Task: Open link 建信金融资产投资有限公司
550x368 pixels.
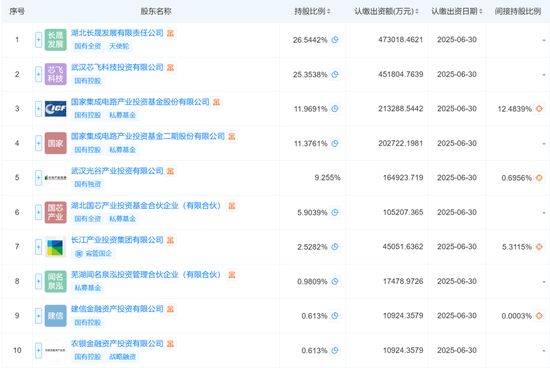Action: click(117, 309)
